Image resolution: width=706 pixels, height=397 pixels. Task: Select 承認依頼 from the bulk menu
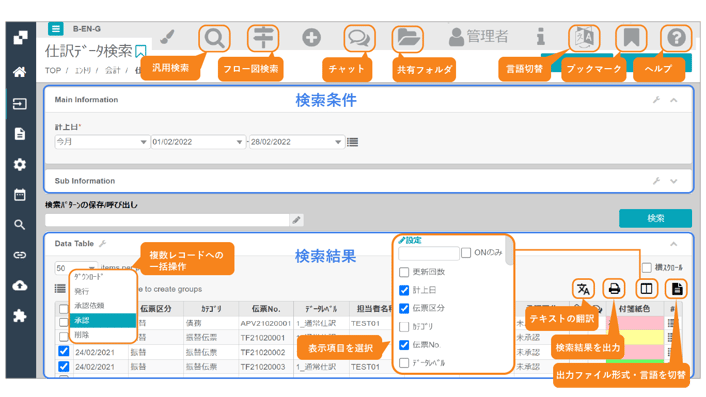103,306
